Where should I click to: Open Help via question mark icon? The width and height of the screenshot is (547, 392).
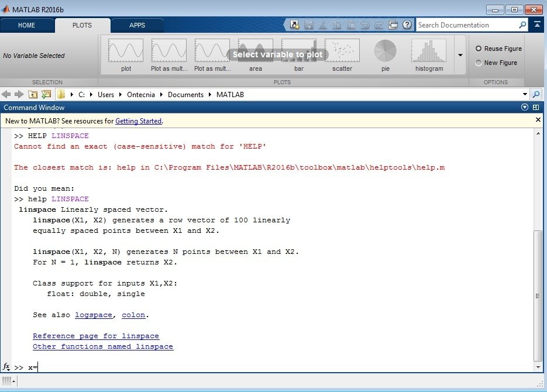[407, 25]
